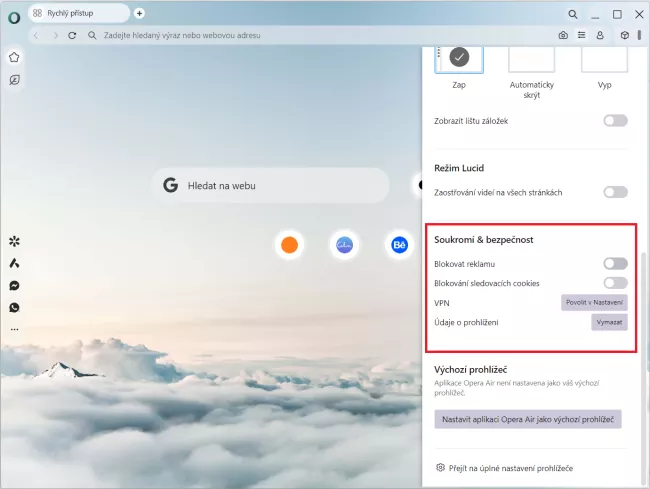
Task: Click the search icon in the tab bar
Action: click(x=572, y=14)
